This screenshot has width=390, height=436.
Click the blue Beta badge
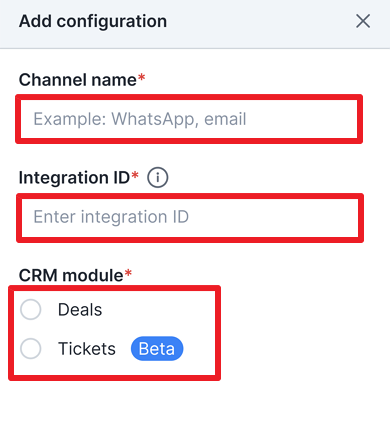tap(157, 349)
